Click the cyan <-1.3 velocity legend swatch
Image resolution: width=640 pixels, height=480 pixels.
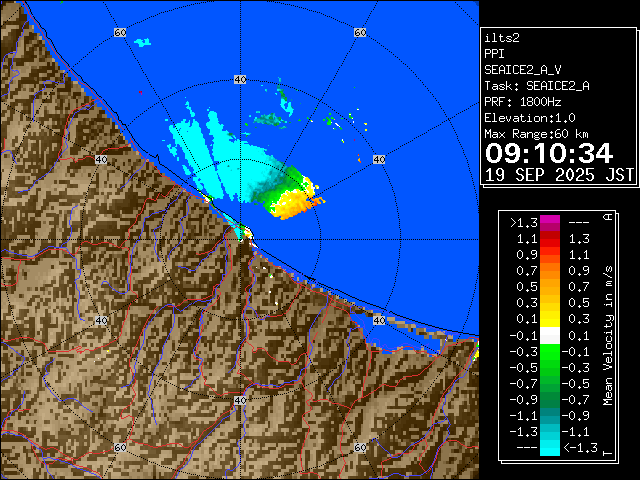pos(549,448)
